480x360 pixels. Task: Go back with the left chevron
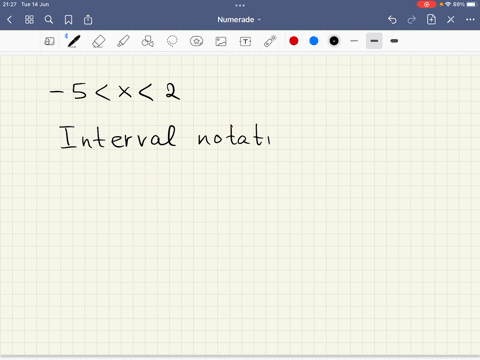pyautogui.click(x=9, y=20)
